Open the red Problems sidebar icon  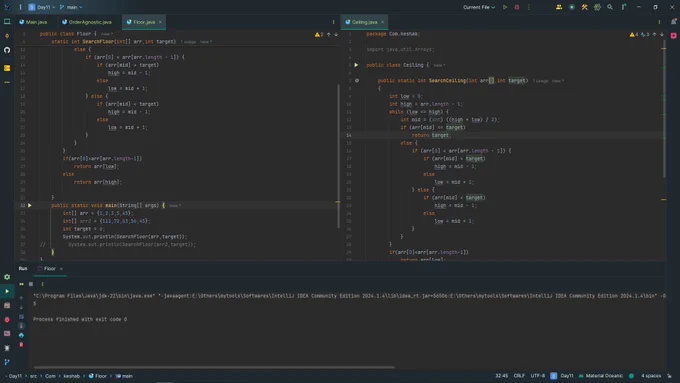coord(7,320)
